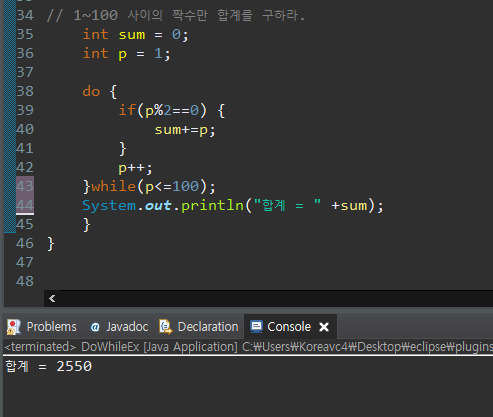
Task: Click the terminated DoWhileEx launch description
Action: 248,347
